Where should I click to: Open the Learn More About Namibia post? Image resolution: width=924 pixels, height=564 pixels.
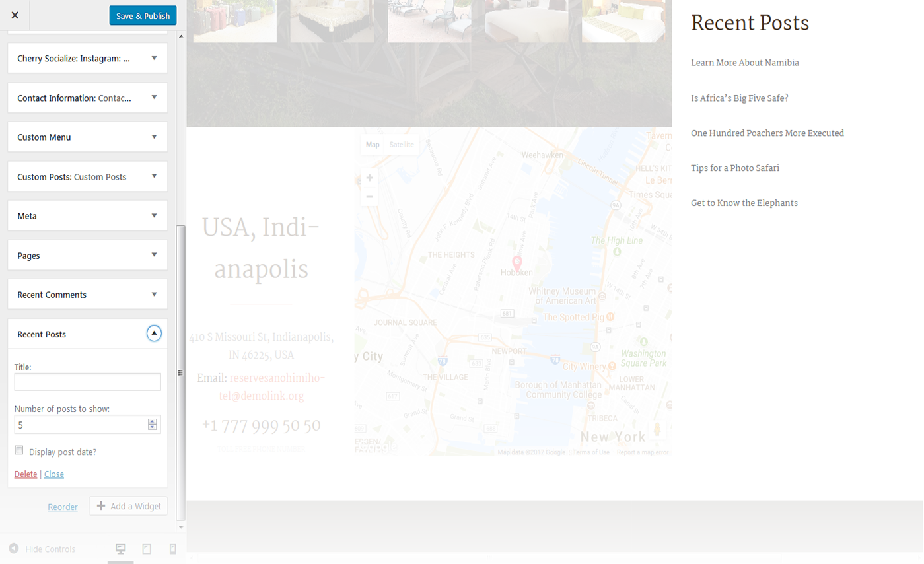point(744,63)
